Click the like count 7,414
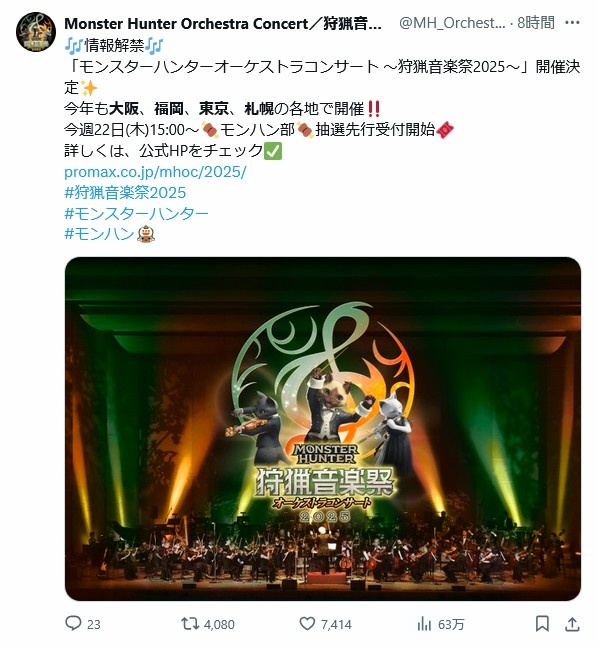Image resolution: width=598 pixels, height=646 pixels. tap(336, 625)
